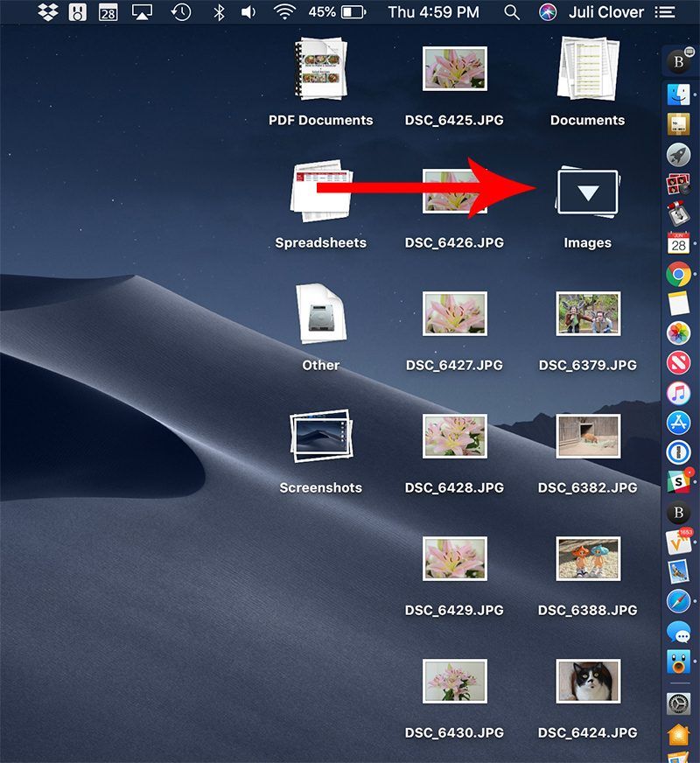Open the Photos app in dock
Screen dimensions: 700x763
pos(678,333)
